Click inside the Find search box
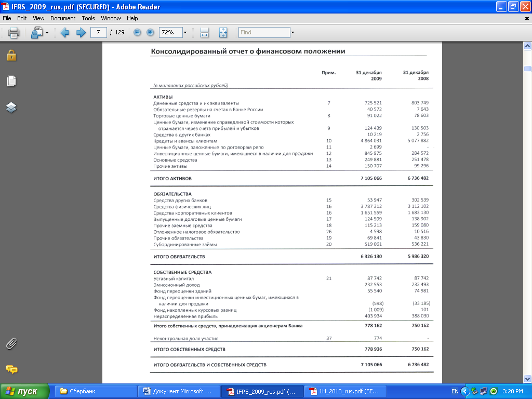 (264, 32)
